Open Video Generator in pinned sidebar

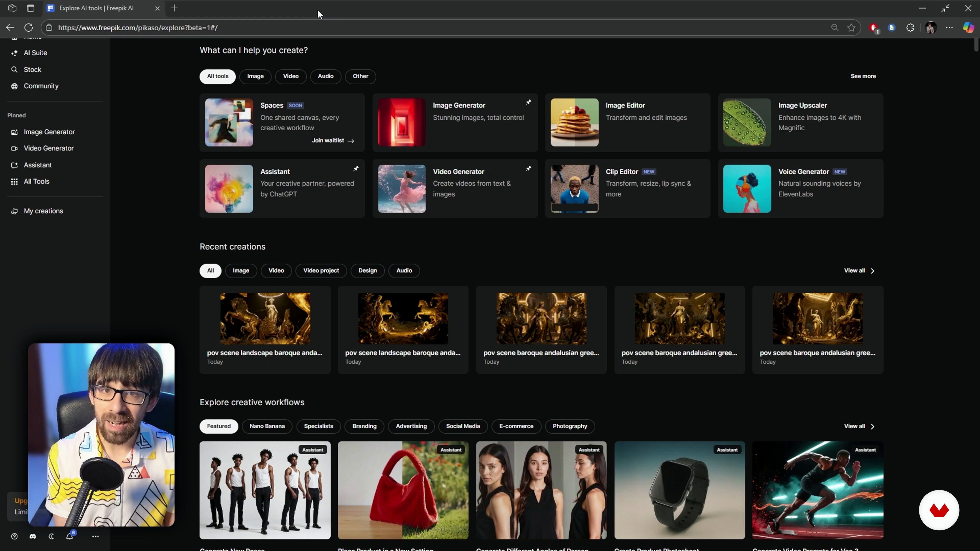pos(48,148)
